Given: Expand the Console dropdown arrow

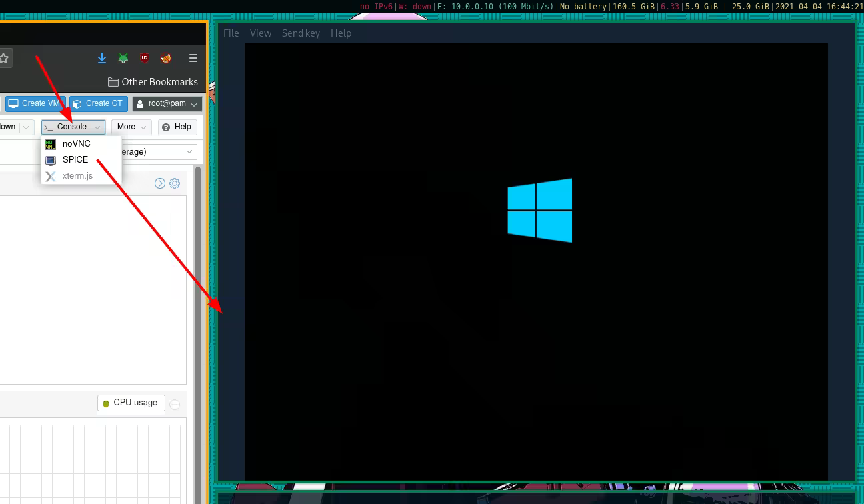Looking at the screenshot, I should coord(98,127).
